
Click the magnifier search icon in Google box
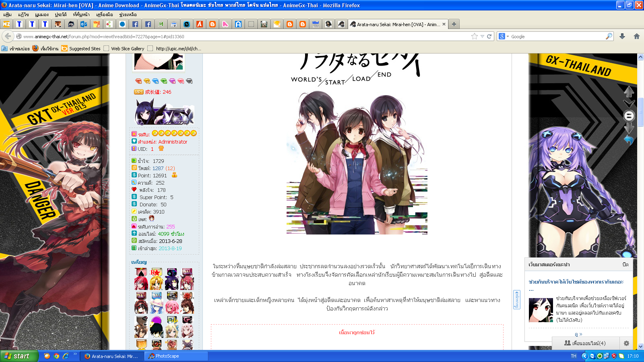(x=609, y=36)
